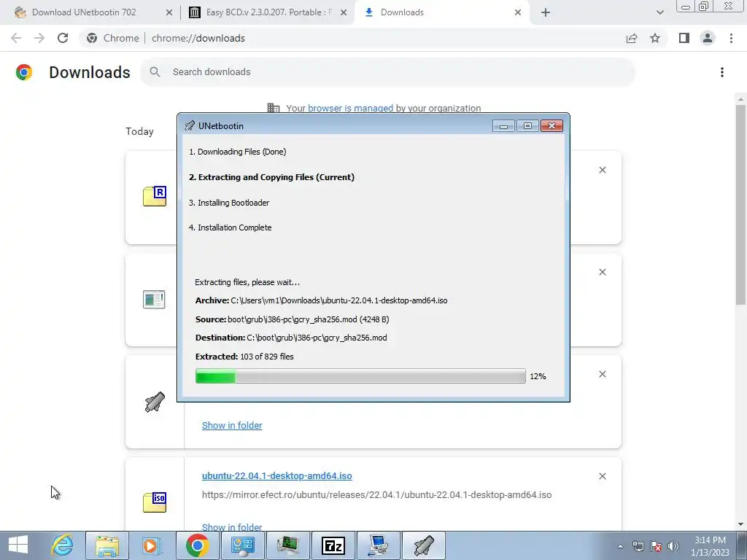
Task: Remove the UNetbootin download entry
Action: [602, 374]
